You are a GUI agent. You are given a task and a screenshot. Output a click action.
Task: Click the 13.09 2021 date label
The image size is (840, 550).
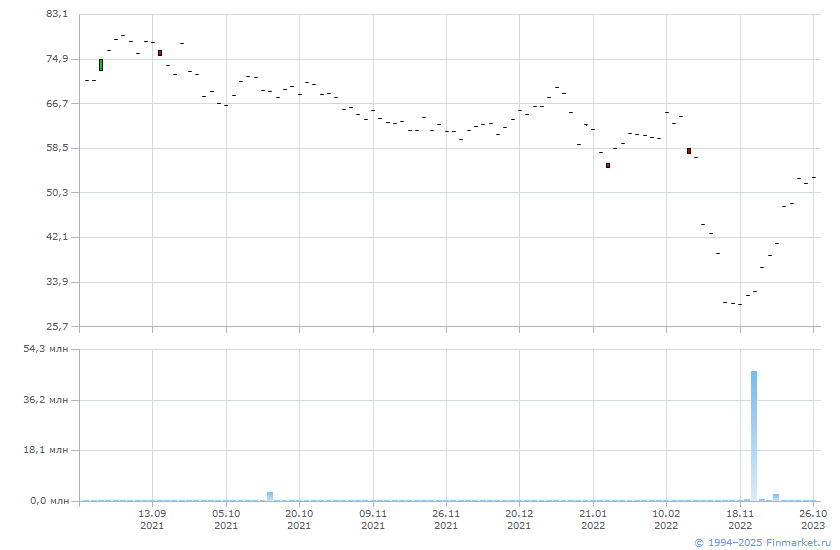pos(152,519)
